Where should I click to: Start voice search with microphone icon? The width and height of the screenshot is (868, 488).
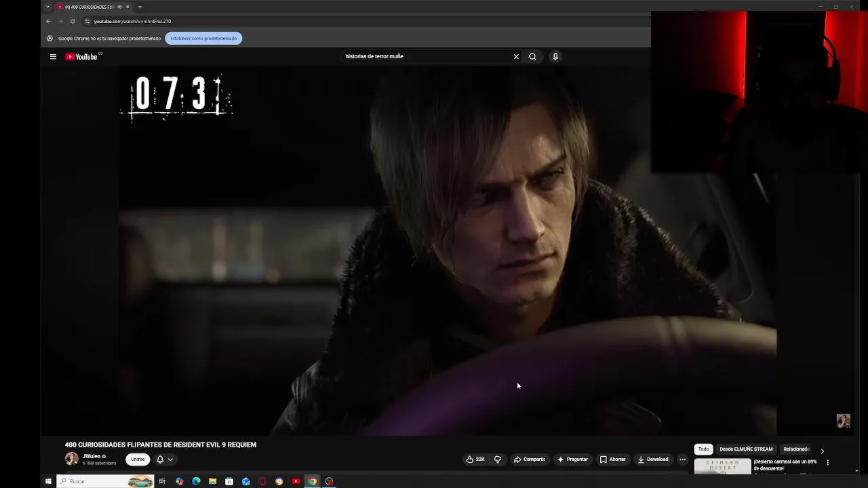555,57
